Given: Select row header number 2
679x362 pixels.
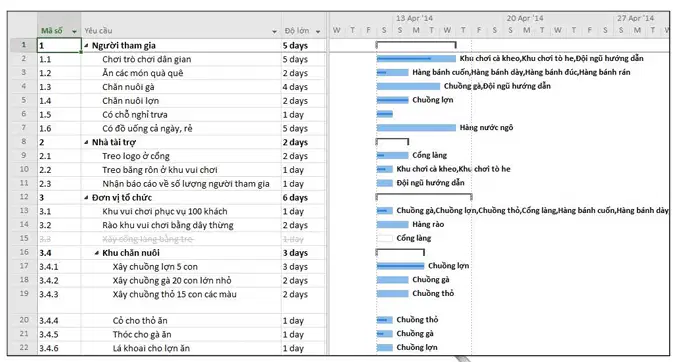Looking at the screenshot, I should click(x=24, y=58).
